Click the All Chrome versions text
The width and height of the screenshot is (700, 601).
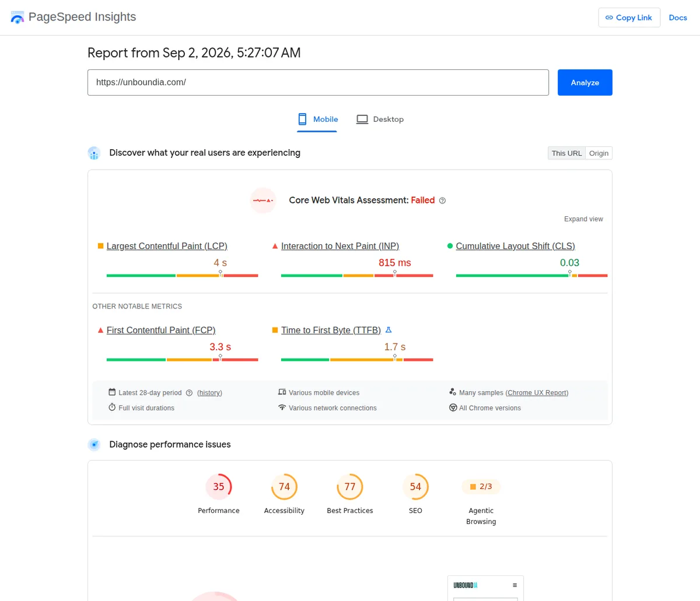490,408
